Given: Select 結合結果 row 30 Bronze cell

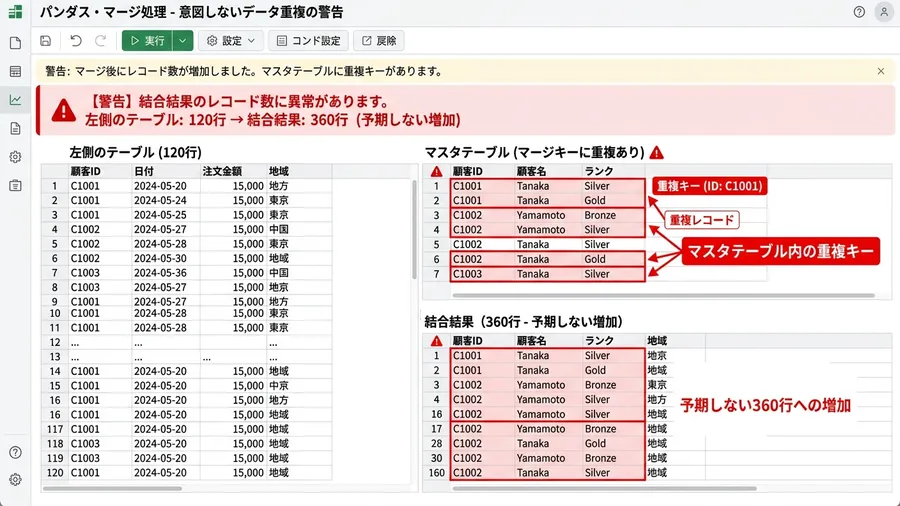Looking at the screenshot, I should pos(613,458).
